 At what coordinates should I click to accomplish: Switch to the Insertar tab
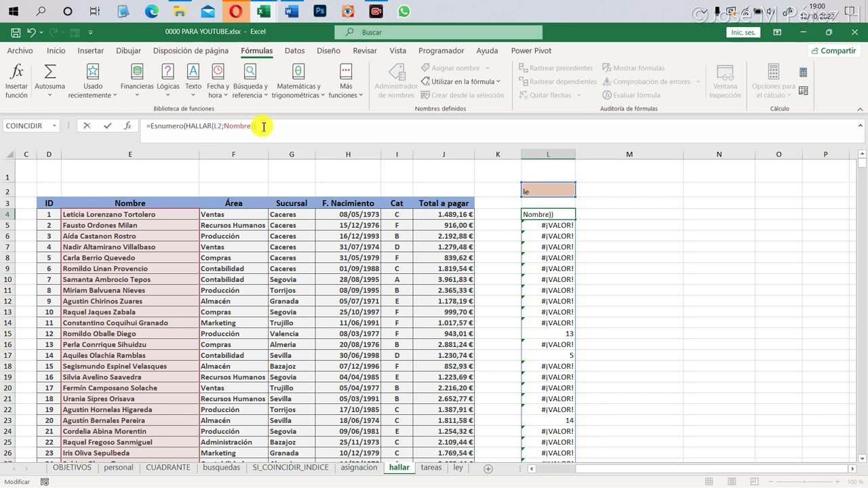[91, 51]
